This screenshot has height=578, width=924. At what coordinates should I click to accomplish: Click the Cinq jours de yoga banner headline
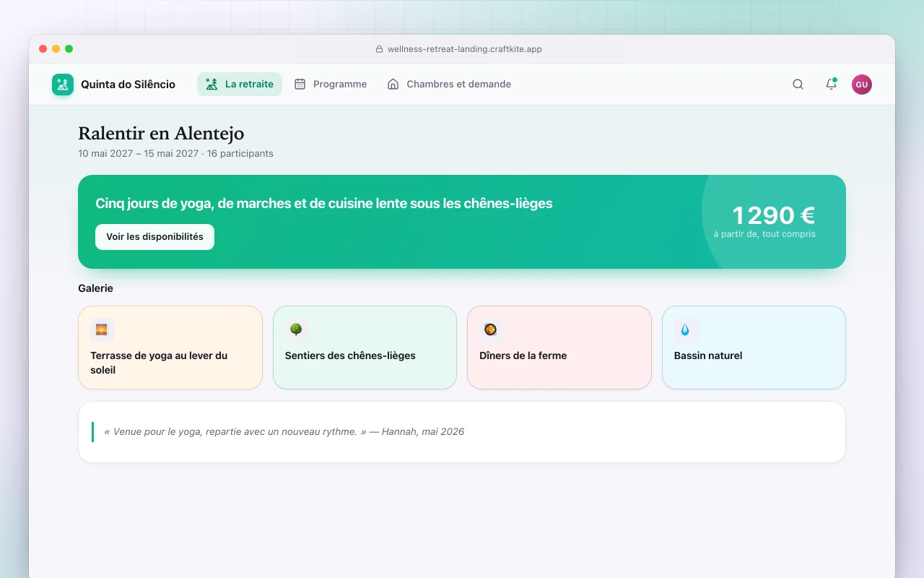coord(324,204)
